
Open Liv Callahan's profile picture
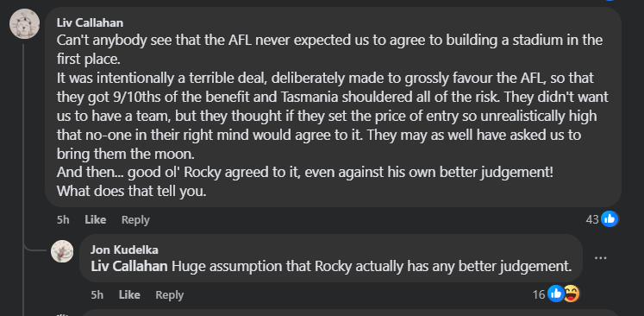25,24
